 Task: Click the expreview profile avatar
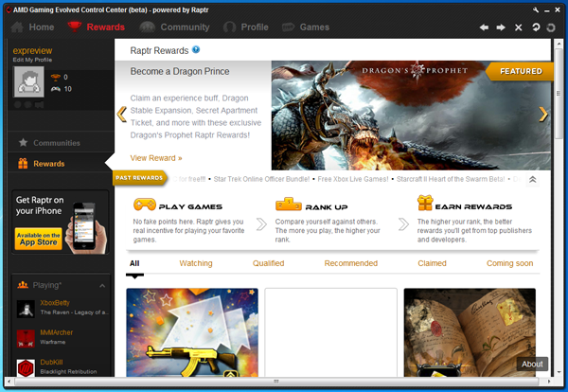pos(28,82)
